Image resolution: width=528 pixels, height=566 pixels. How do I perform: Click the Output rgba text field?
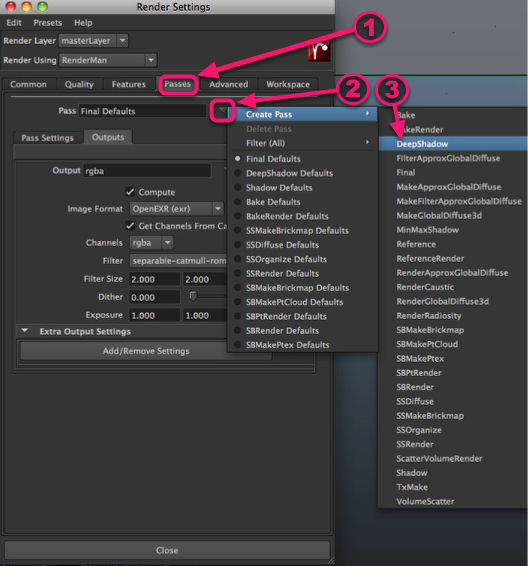click(147, 171)
